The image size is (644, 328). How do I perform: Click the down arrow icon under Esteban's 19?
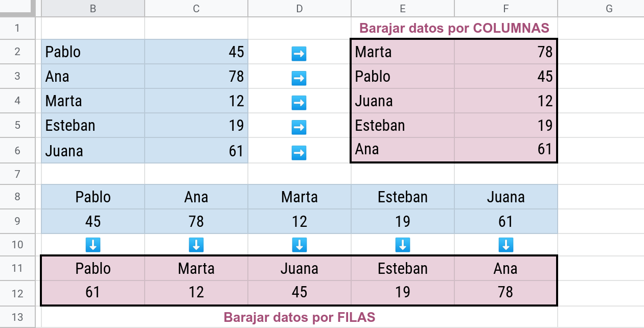point(403,245)
